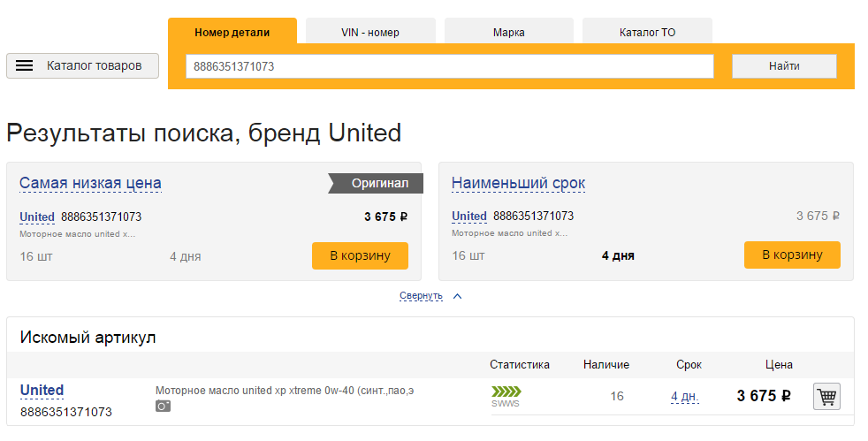Open the hamburger menu icon beside Каталог товаров
This screenshot has width=868, height=441.
coord(25,66)
